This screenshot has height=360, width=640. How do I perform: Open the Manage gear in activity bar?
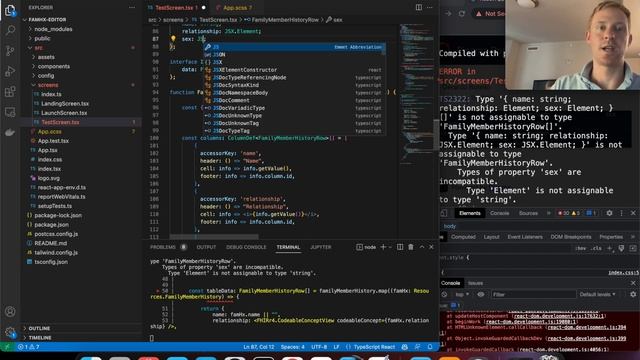click(10, 332)
